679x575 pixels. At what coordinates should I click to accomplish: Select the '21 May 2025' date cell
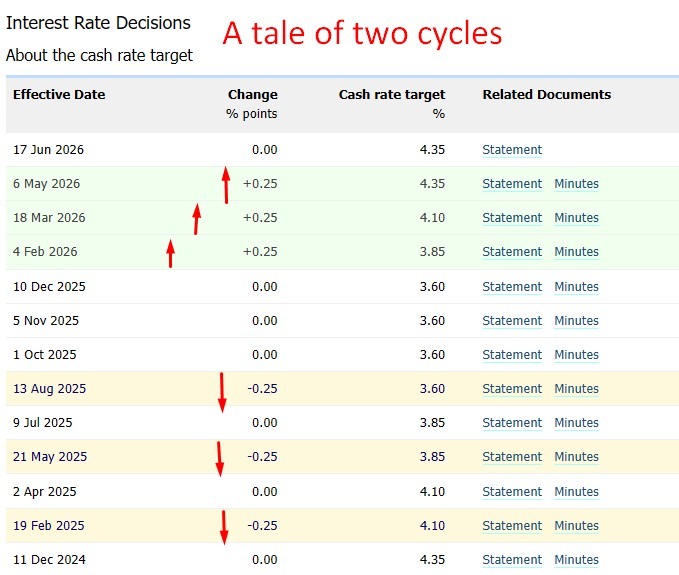(50, 457)
